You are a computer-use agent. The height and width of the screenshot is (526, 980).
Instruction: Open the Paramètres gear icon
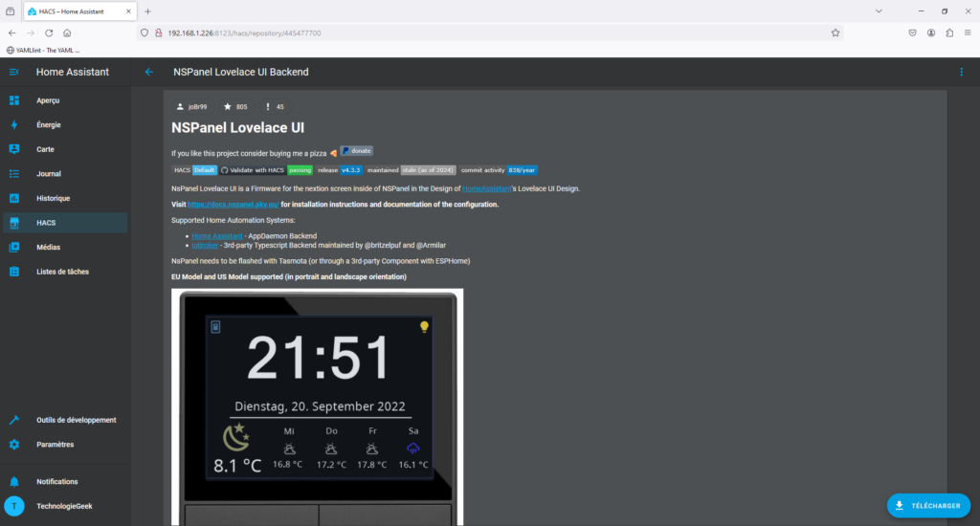click(x=13, y=444)
